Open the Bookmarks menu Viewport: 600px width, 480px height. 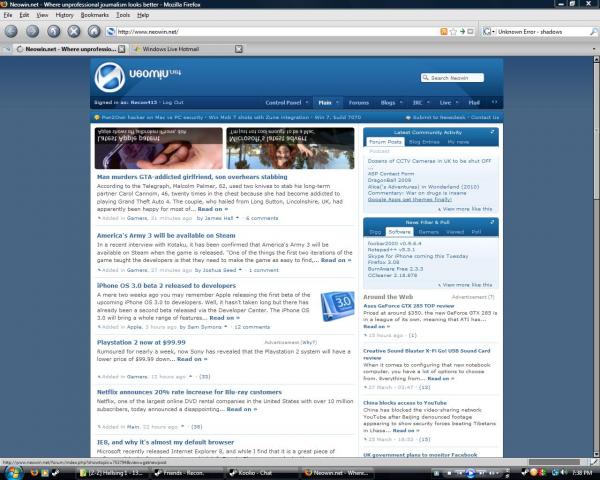coord(95,15)
